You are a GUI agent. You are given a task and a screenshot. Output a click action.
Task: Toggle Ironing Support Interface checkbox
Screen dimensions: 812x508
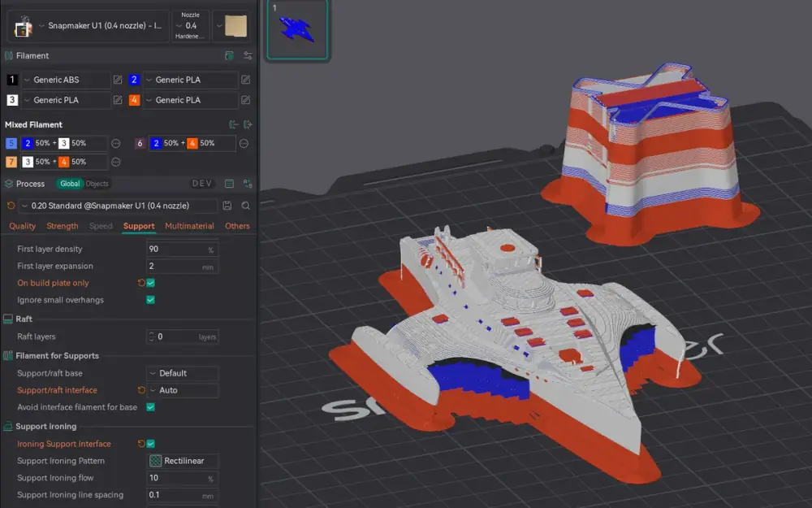(x=151, y=444)
